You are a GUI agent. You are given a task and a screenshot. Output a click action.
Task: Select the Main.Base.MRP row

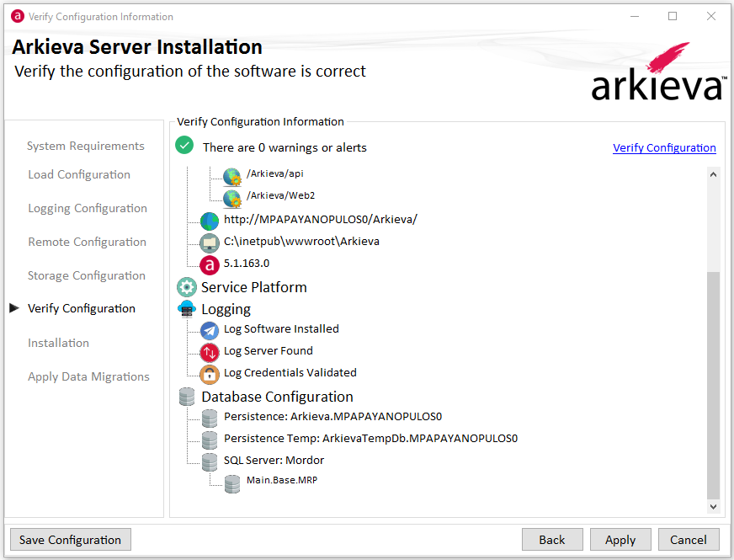pyautogui.click(x=282, y=480)
